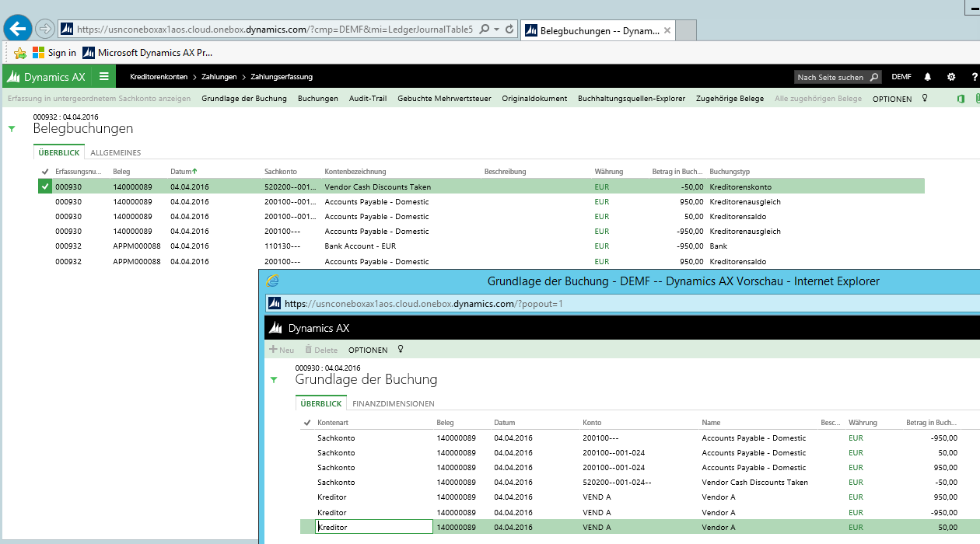Click the filter funnel beside Belegbuchungen title
Viewport: 980px width, 544px height.
[12, 129]
